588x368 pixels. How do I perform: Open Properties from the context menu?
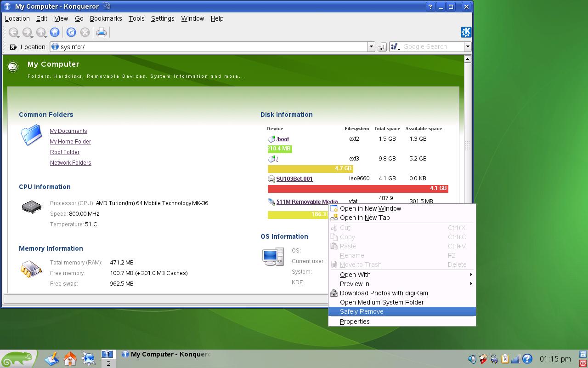402,322
